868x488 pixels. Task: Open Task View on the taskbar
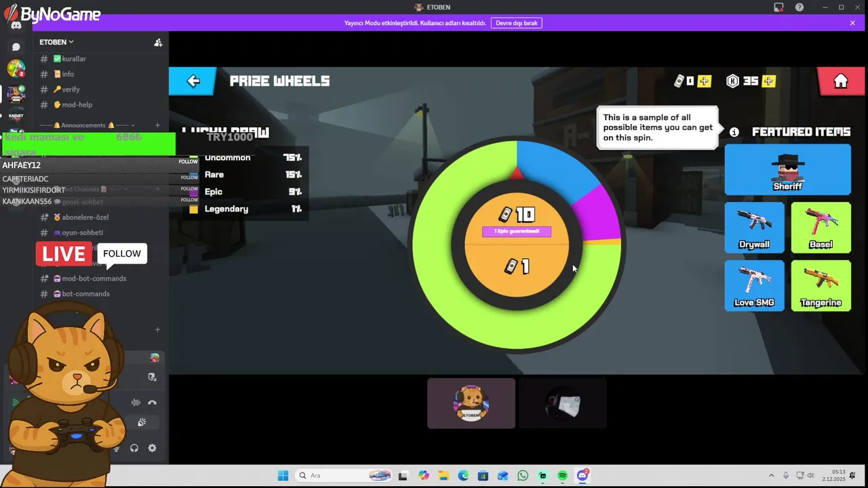[x=403, y=476]
